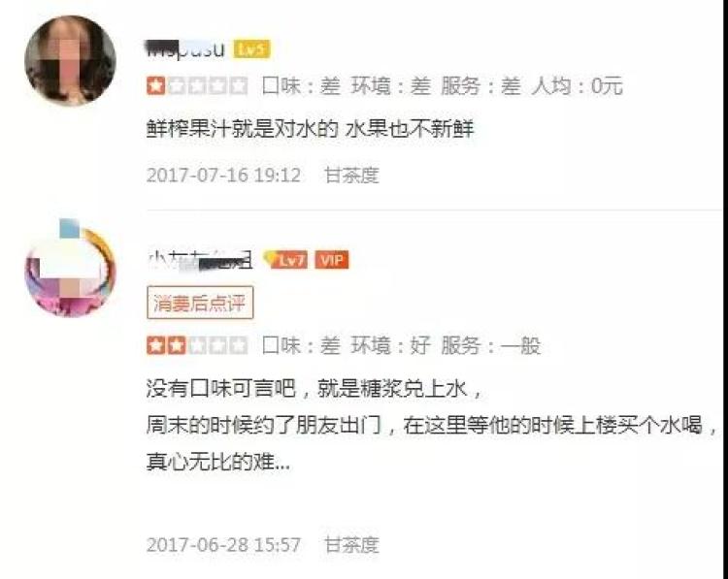Click the 人均：0元 price label
Viewport: 728px width, 579px height.
tap(577, 86)
